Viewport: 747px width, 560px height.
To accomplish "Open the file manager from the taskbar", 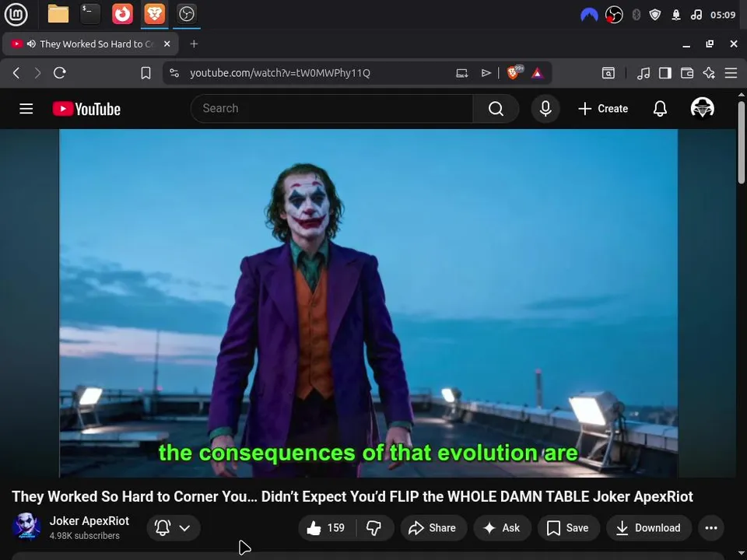I will point(58,14).
